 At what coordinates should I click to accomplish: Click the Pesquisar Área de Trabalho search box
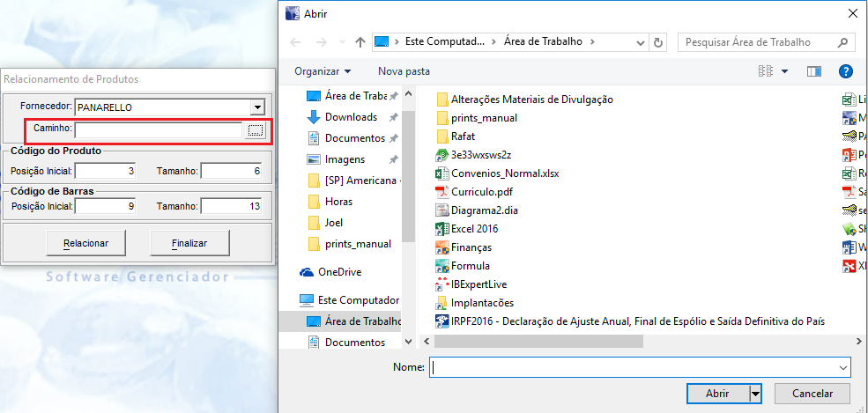click(758, 41)
